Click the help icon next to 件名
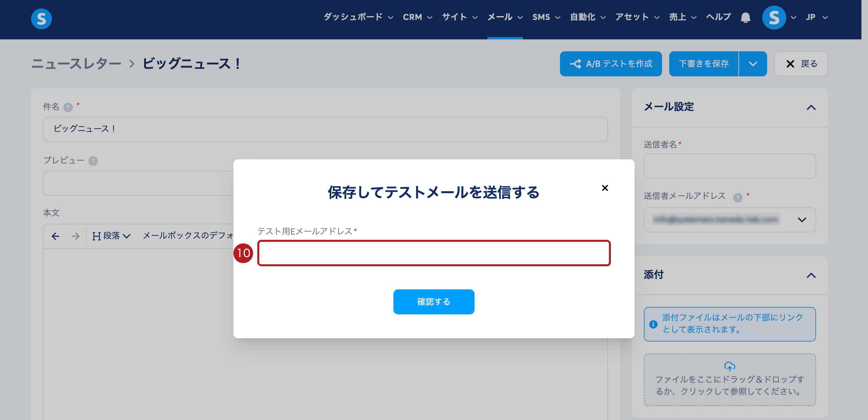 coord(68,107)
